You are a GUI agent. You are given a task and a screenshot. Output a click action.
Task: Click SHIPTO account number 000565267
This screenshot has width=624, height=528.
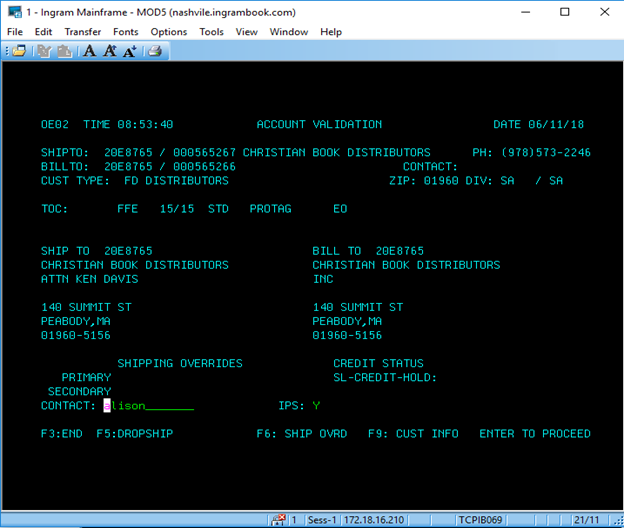click(204, 152)
